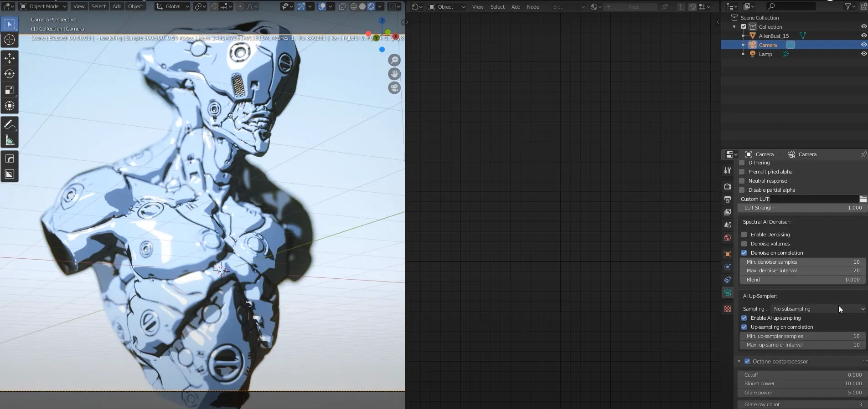The image size is (868, 409).
Task: Click the LUT Strength slider field
Action: click(802, 208)
